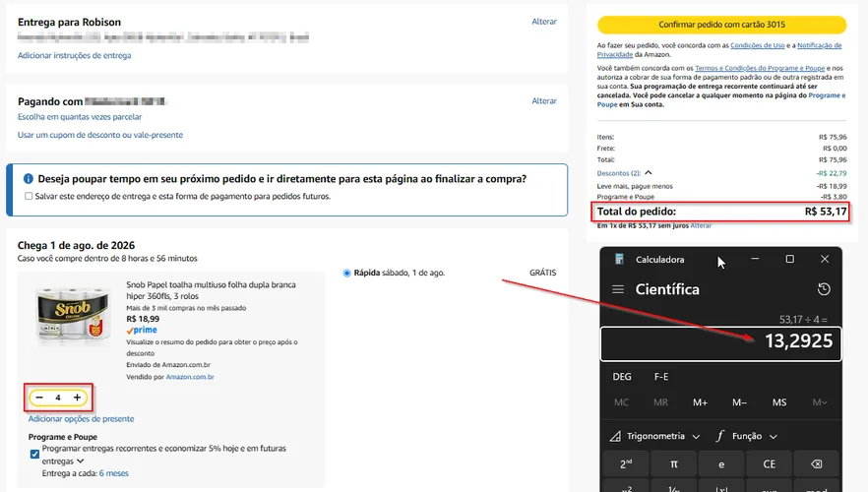Click the expression 53,17 ÷ 4 =

pos(803,320)
